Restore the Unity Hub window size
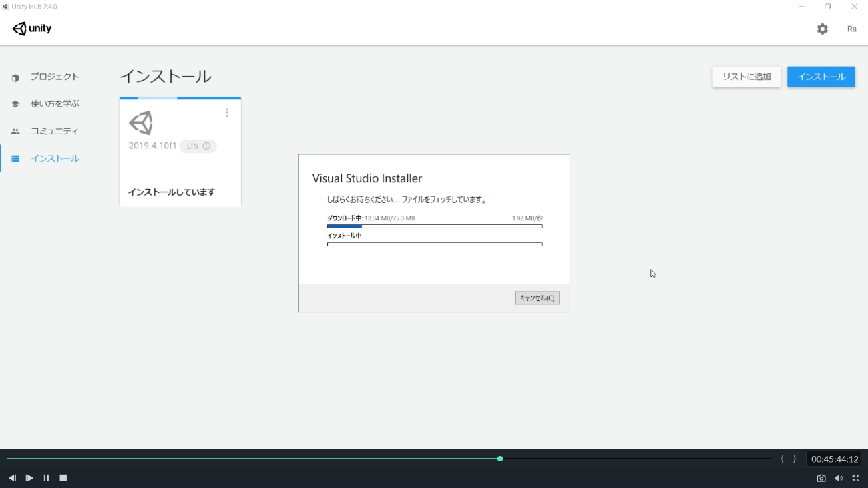The image size is (868, 488). point(828,7)
